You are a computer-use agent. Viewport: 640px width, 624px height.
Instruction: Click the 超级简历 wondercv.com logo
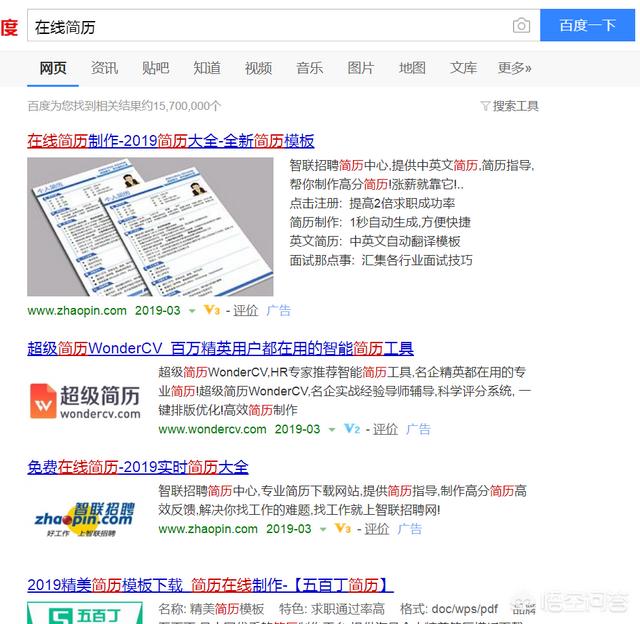[x=85, y=401]
